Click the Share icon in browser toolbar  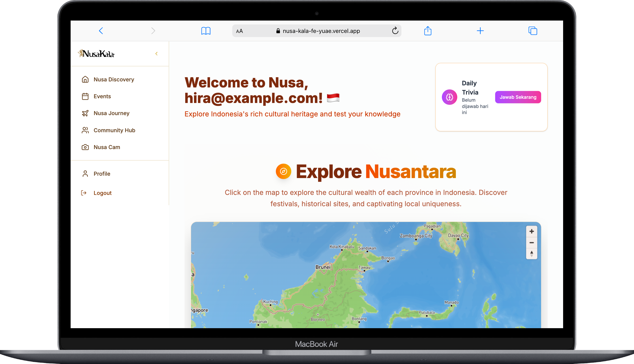(x=428, y=31)
